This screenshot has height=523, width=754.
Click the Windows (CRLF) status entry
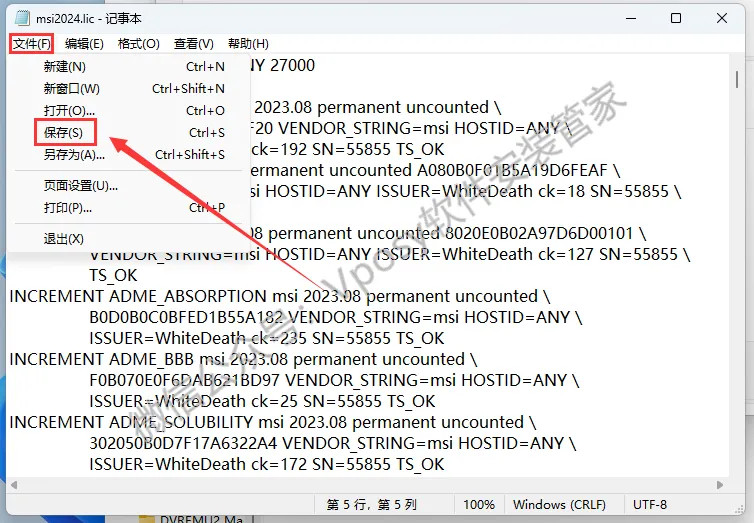click(559, 504)
